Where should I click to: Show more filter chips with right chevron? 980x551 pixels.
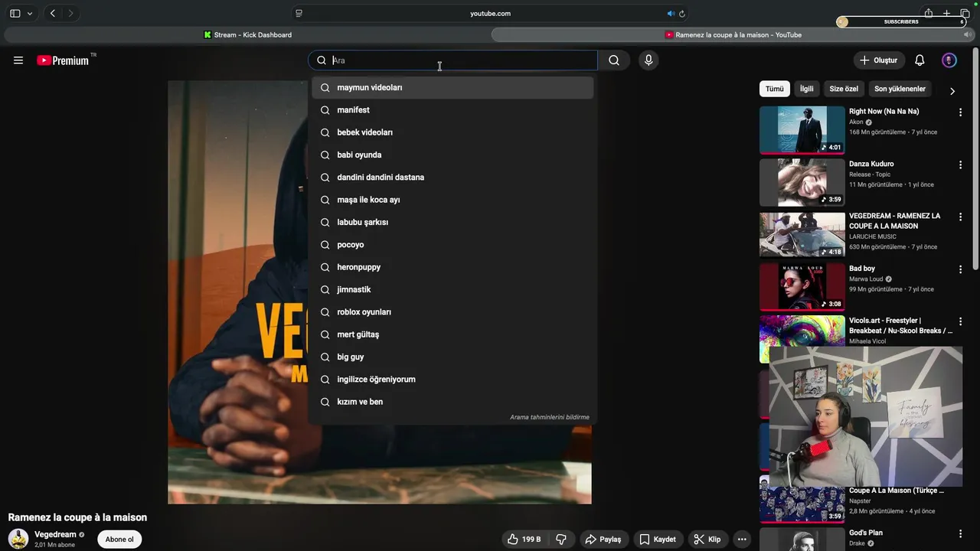click(x=952, y=91)
